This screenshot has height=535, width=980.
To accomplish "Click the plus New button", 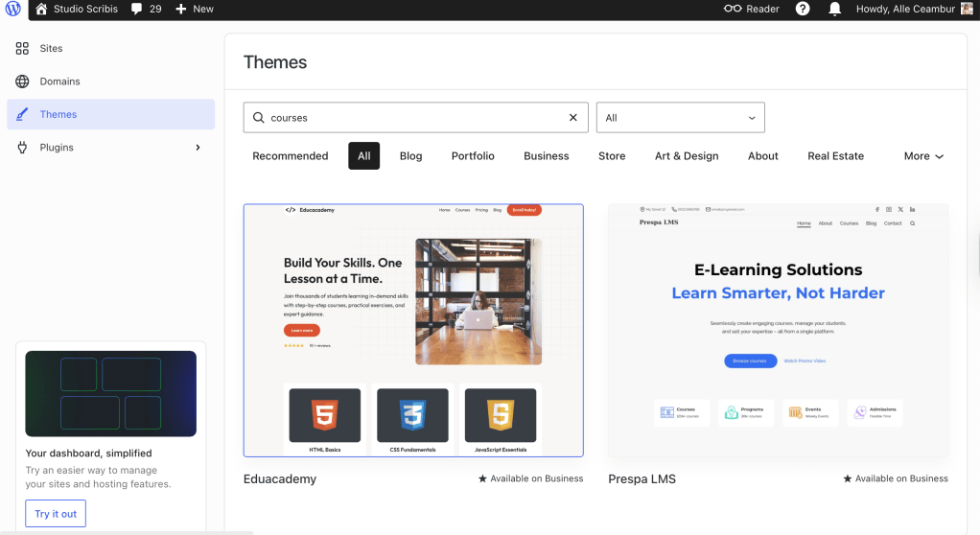I will click(195, 9).
